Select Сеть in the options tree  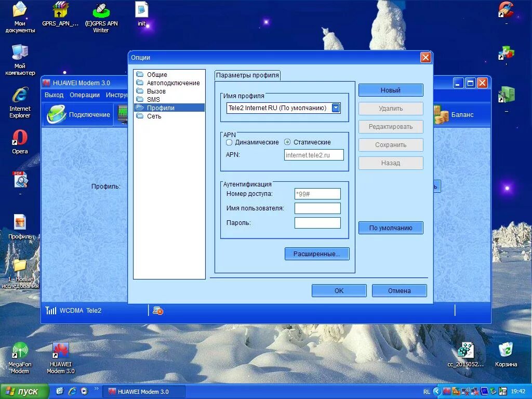pyautogui.click(x=154, y=116)
